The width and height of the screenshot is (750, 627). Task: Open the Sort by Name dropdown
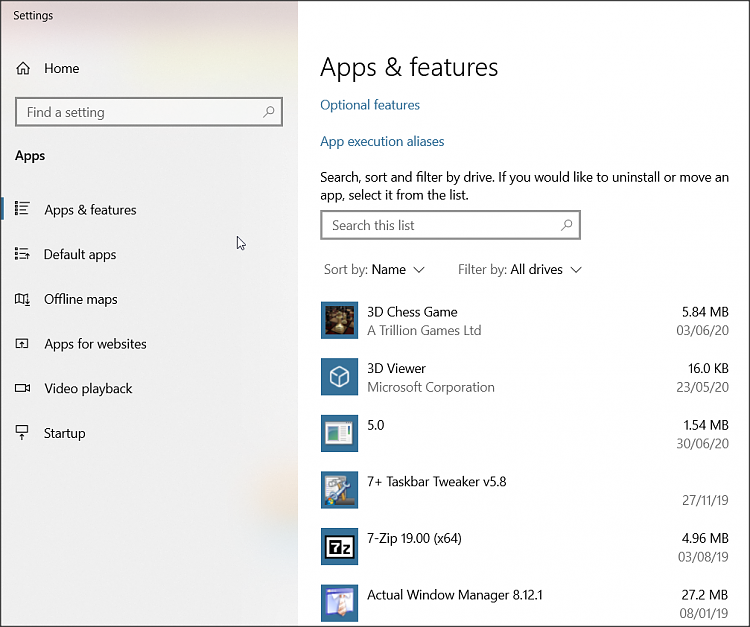(x=374, y=270)
